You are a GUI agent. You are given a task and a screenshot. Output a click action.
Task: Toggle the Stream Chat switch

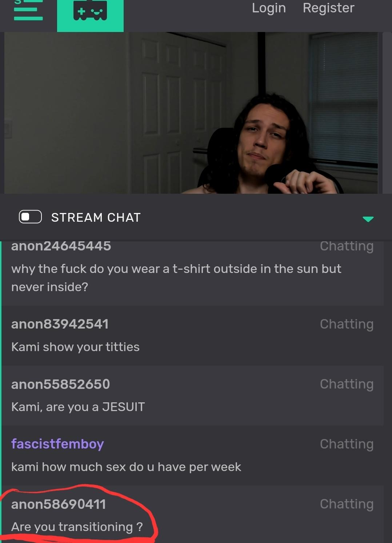click(x=31, y=217)
